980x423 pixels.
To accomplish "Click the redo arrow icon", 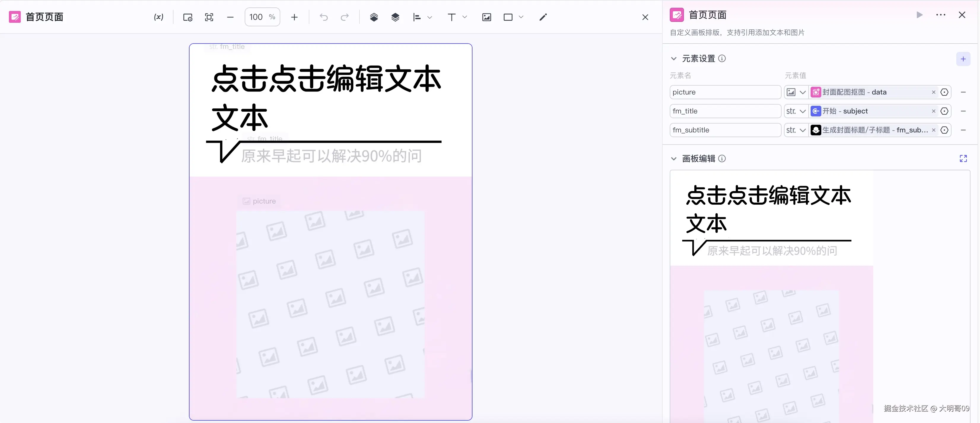I will click(345, 17).
